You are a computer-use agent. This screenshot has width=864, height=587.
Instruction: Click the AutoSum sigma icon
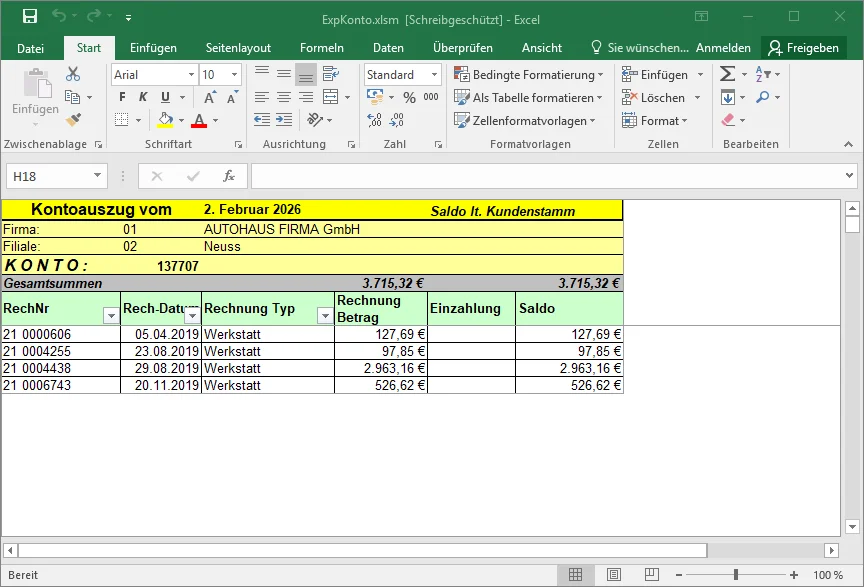point(727,74)
